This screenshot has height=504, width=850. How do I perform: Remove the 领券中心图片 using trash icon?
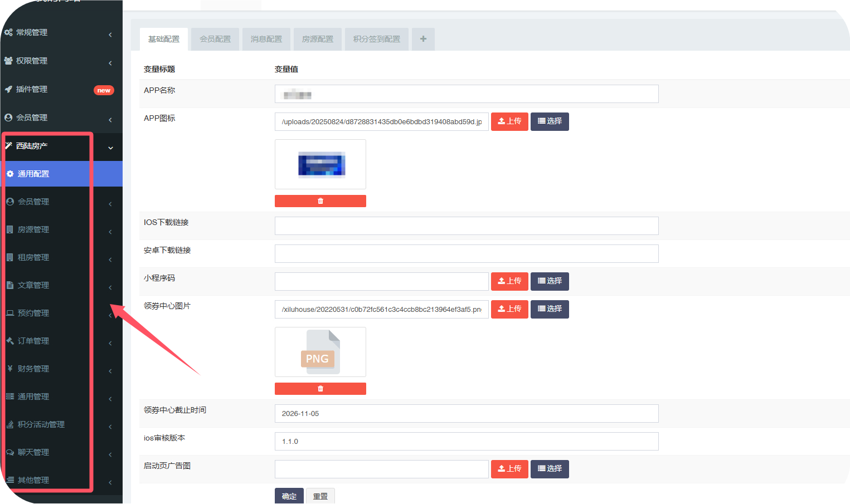pos(320,389)
